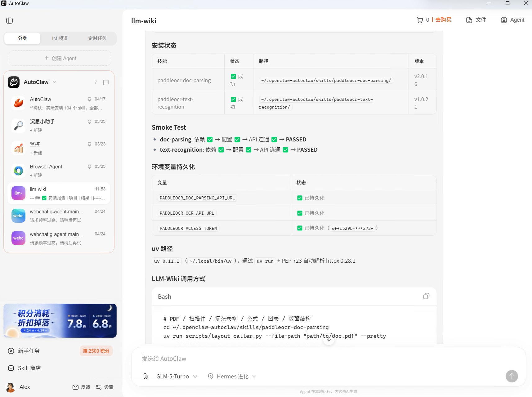Screen dimensions: 532x397
Task: Expand the AutoClaw agent dropdown chevron
Action: 55,82
